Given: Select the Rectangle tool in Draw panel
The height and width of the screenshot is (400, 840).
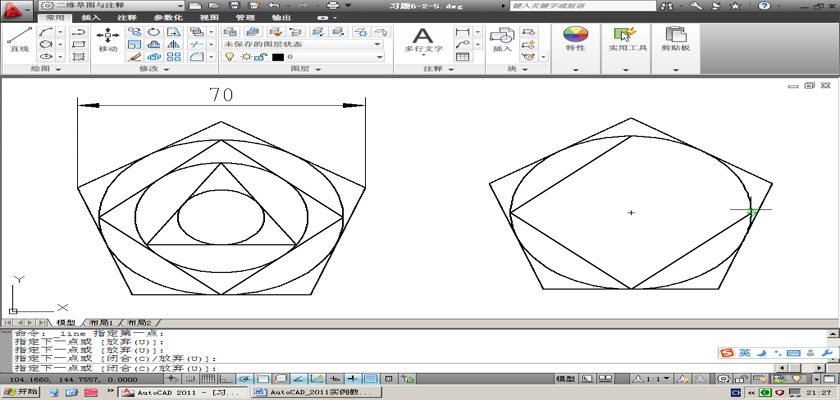Looking at the screenshot, I should point(79,44).
